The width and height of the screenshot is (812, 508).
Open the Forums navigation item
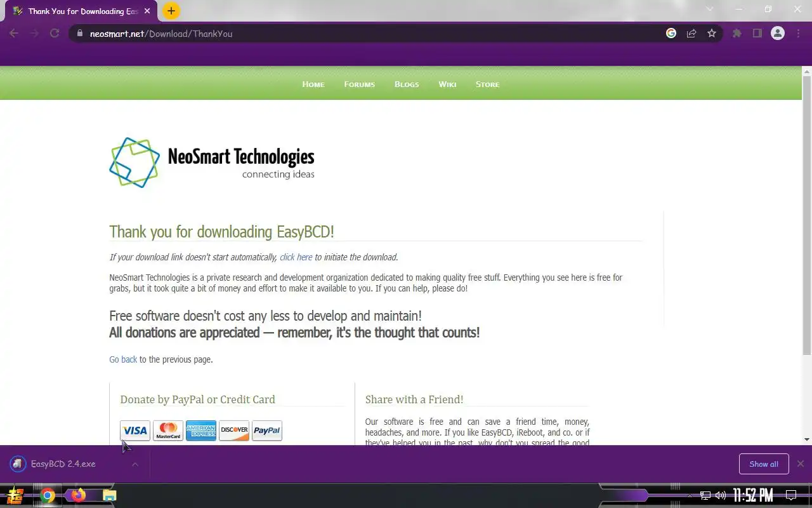click(x=360, y=84)
